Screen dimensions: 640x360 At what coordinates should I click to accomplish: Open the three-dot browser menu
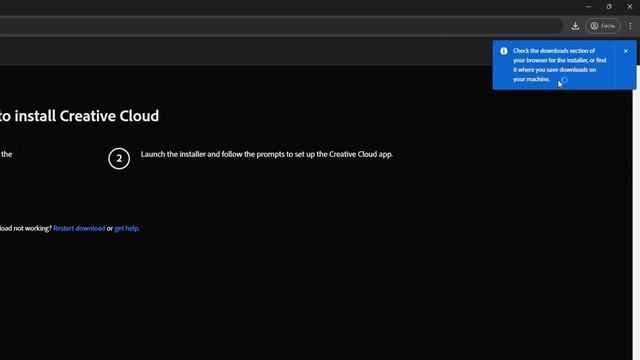click(630, 26)
